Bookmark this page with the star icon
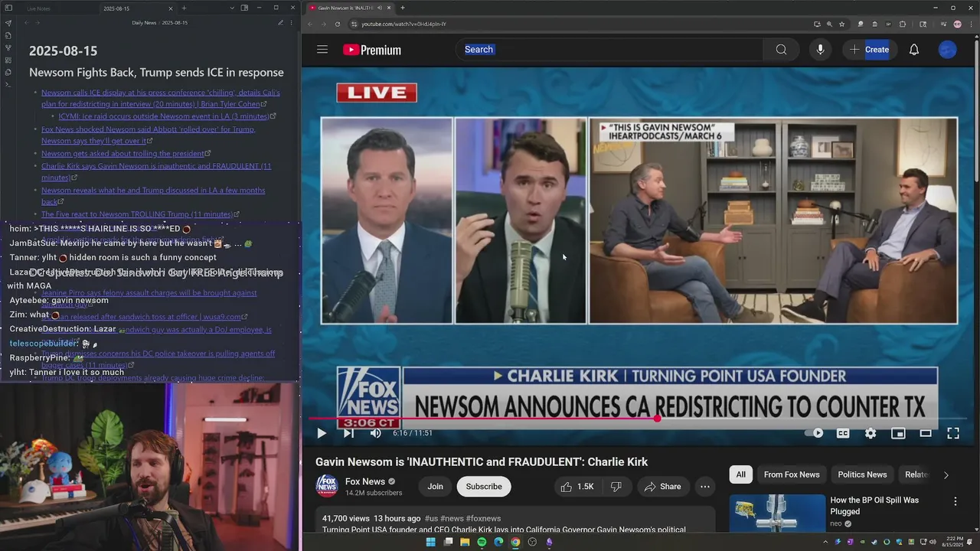980x551 pixels. coord(842,24)
